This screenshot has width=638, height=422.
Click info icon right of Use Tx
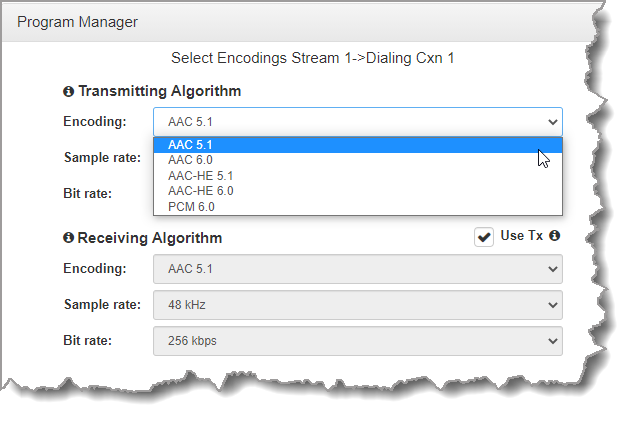(554, 236)
